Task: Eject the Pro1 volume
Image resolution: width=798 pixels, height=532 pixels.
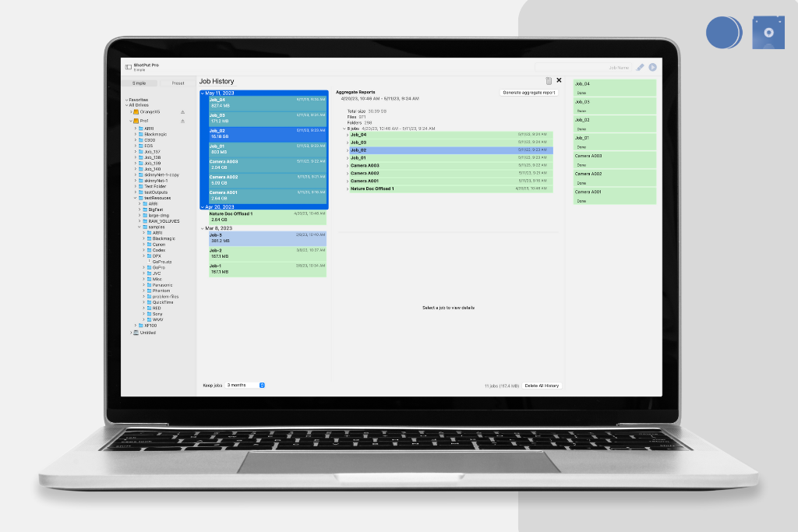Action: click(x=182, y=122)
